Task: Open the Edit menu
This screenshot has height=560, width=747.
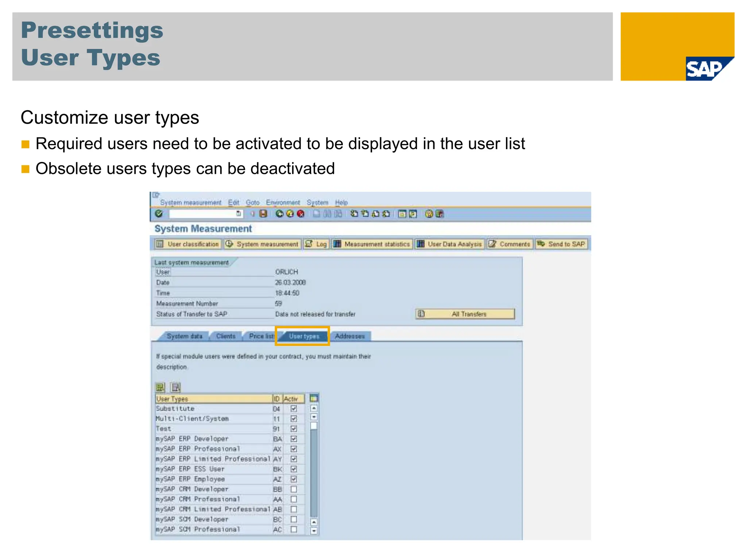Action: click(233, 202)
